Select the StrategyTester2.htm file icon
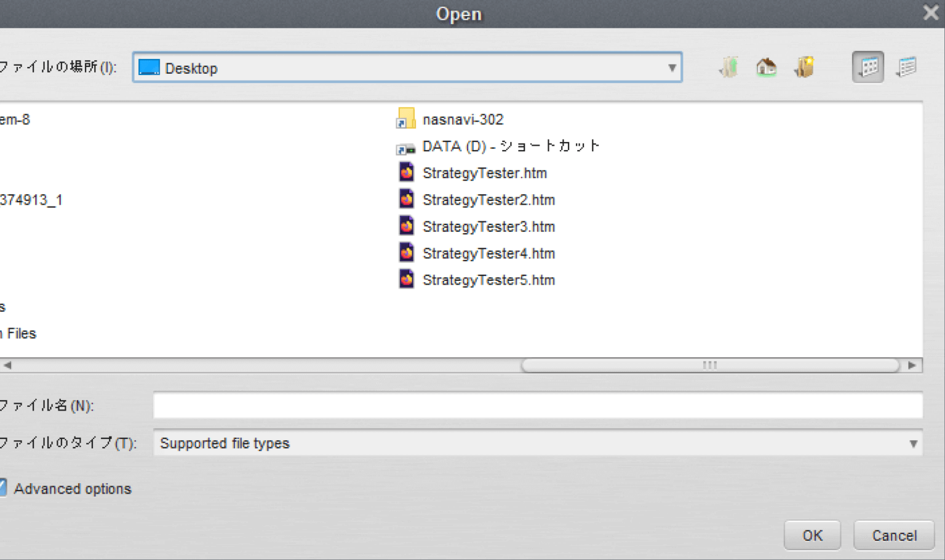This screenshot has width=945, height=560. click(x=406, y=199)
